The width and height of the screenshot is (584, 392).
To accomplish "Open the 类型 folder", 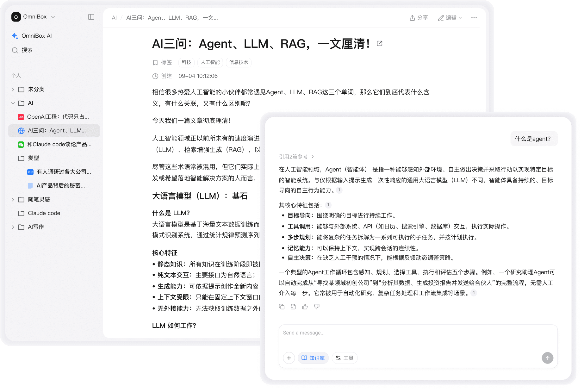I will [54, 158].
